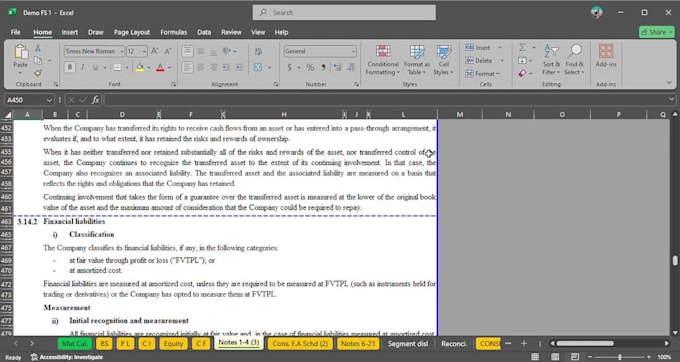Toggle left horizontal alignment
The image size is (680, 362).
[x=187, y=67]
